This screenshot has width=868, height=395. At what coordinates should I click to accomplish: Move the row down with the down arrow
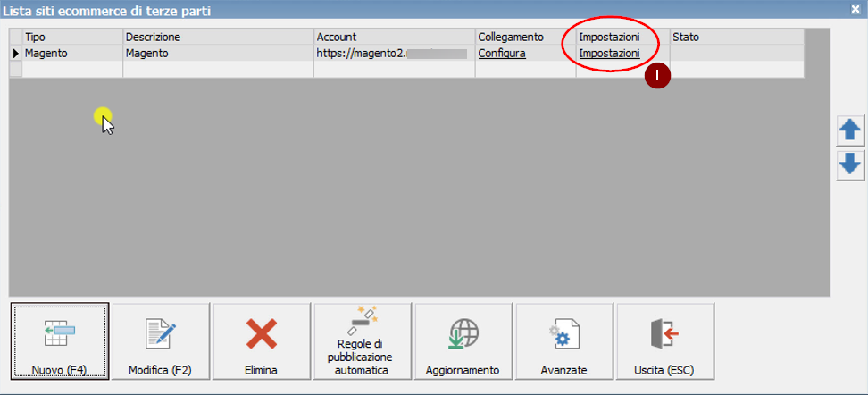[850, 164]
